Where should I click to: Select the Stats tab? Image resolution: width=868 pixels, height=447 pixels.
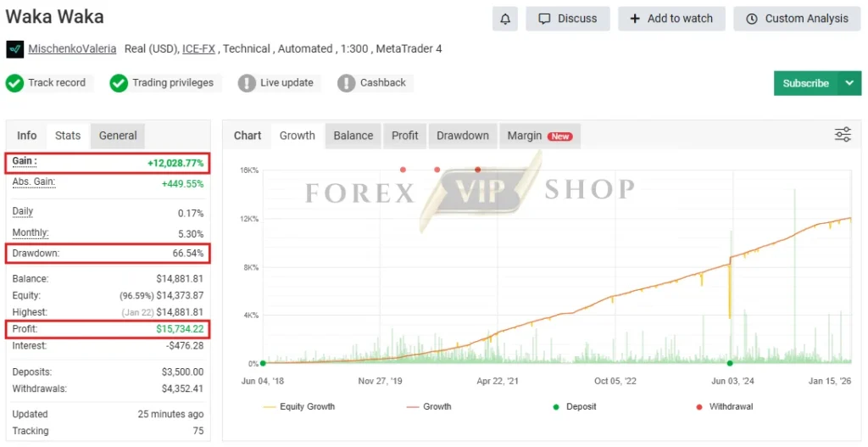pos(68,136)
